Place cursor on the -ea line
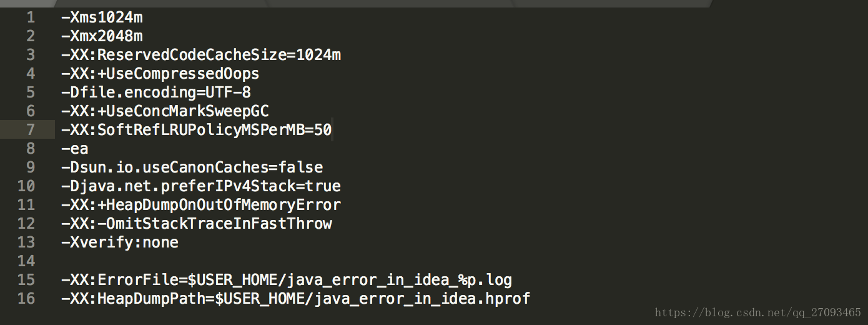The height and width of the screenshot is (325, 868). (75, 149)
